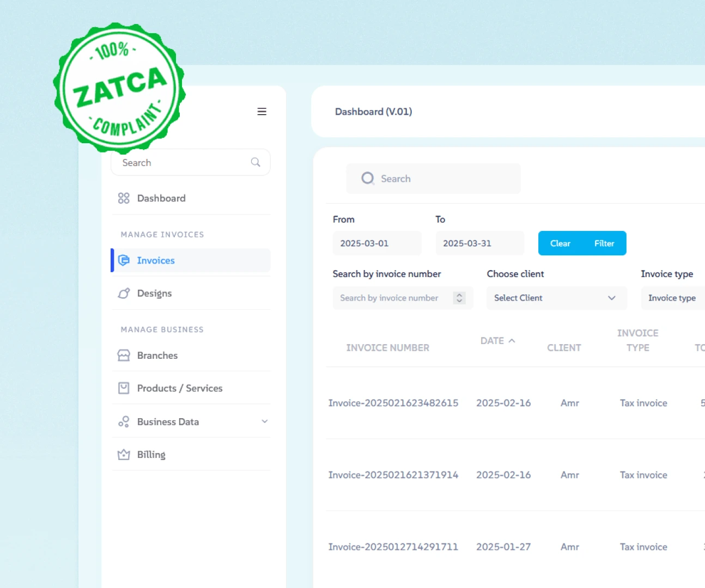The image size is (705, 588).
Task: Open Billing using the crown icon
Action: [x=124, y=454]
